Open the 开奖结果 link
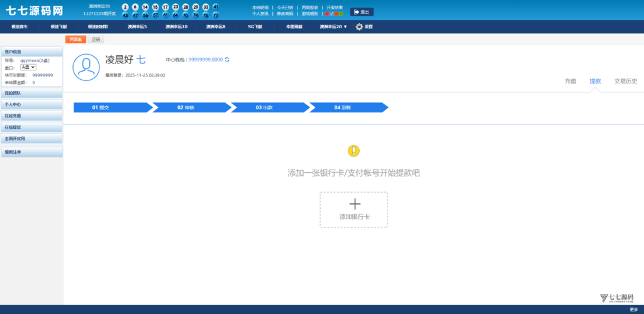Image resolution: width=644 pixels, height=314 pixels. point(335,8)
